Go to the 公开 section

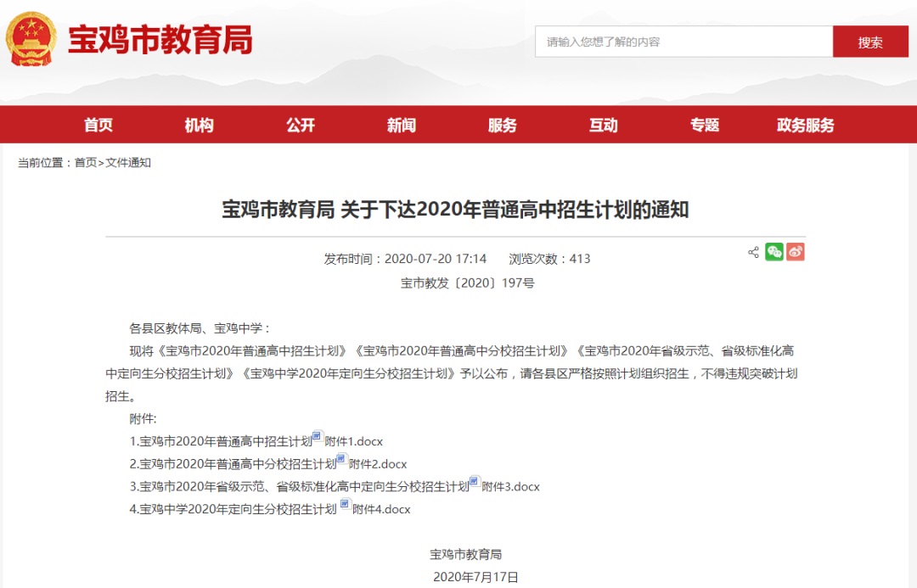pyautogui.click(x=301, y=126)
